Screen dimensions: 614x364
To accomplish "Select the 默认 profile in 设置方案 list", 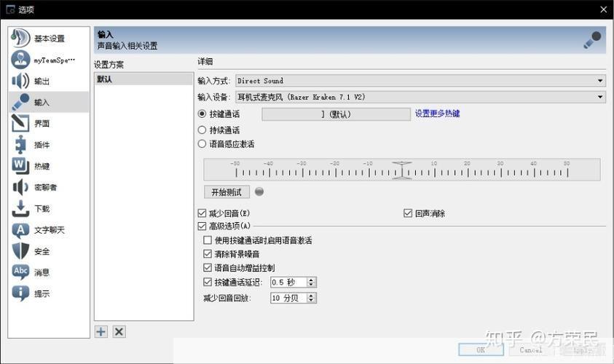I will [143, 79].
